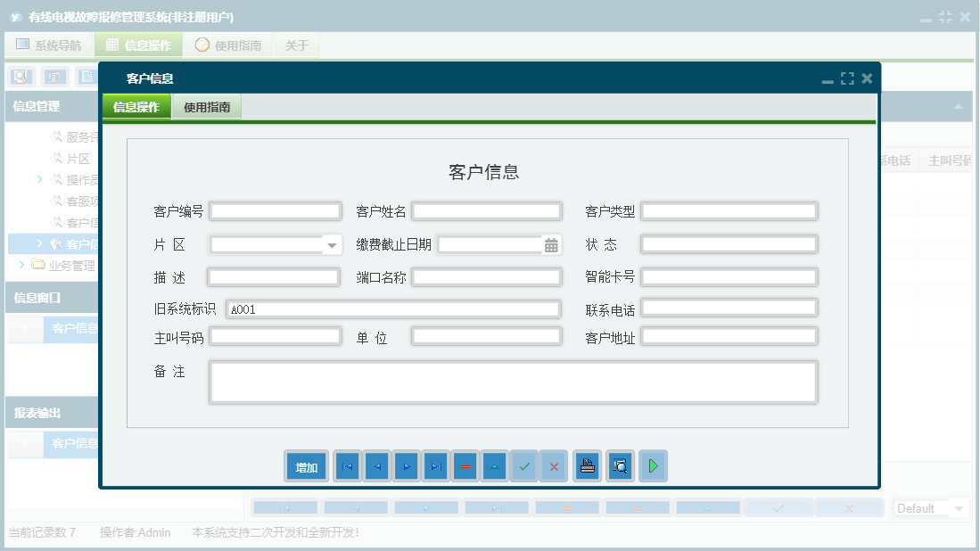Move to the next record
Viewport: 980px width, 551px height.
(x=406, y=465)
